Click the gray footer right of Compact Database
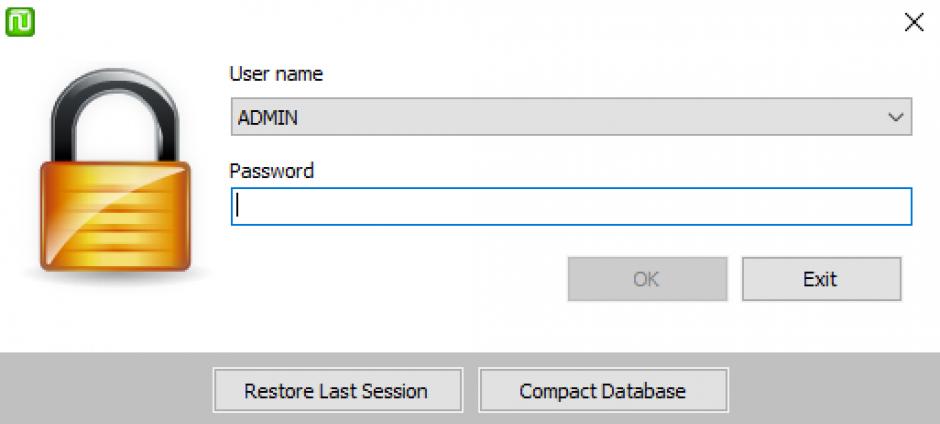The width and height of the screenshot is (940, 424). [830, 389]
